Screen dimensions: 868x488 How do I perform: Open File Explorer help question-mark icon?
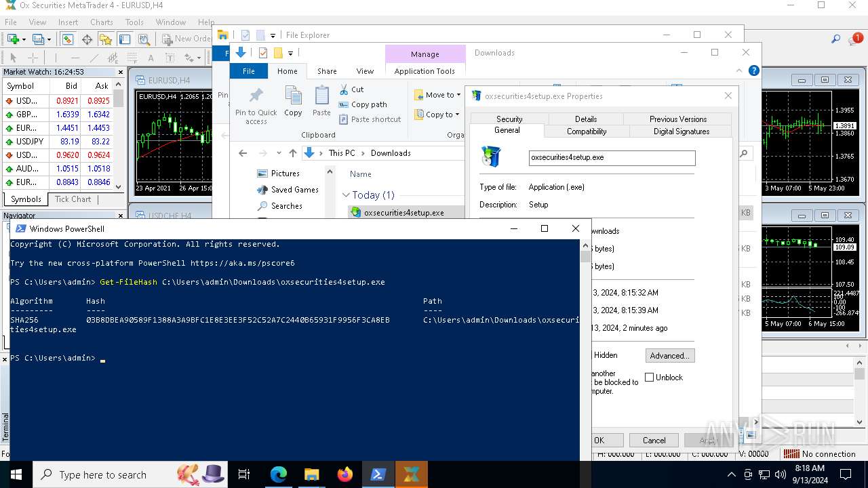tap(753, 70)
